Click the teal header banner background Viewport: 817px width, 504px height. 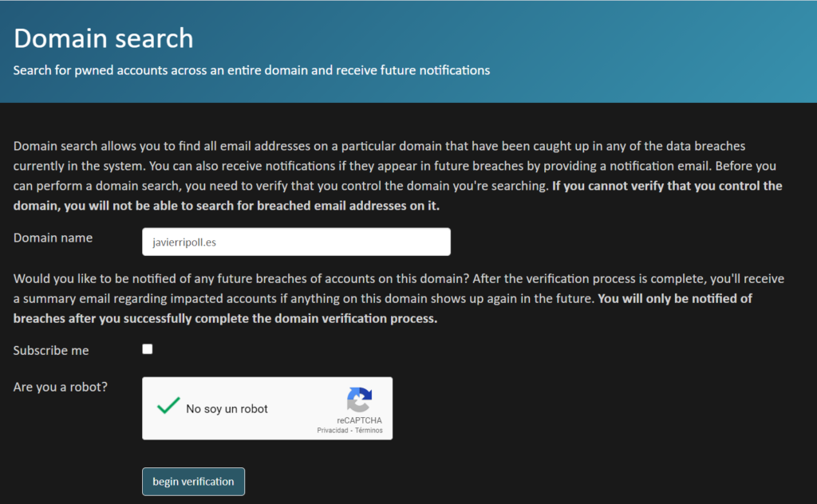[626, 52]
